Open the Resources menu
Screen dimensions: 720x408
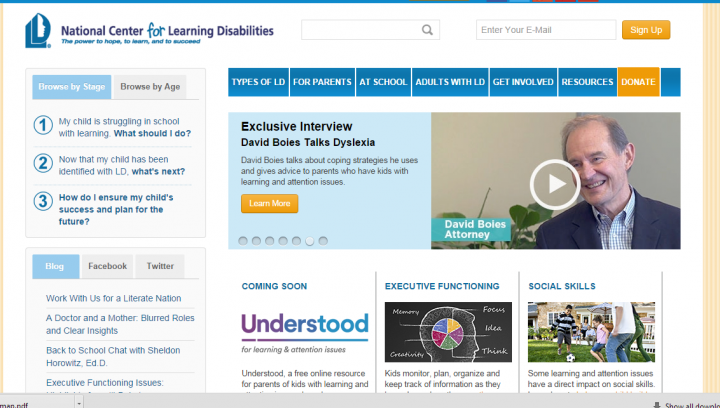coord(587,82)
